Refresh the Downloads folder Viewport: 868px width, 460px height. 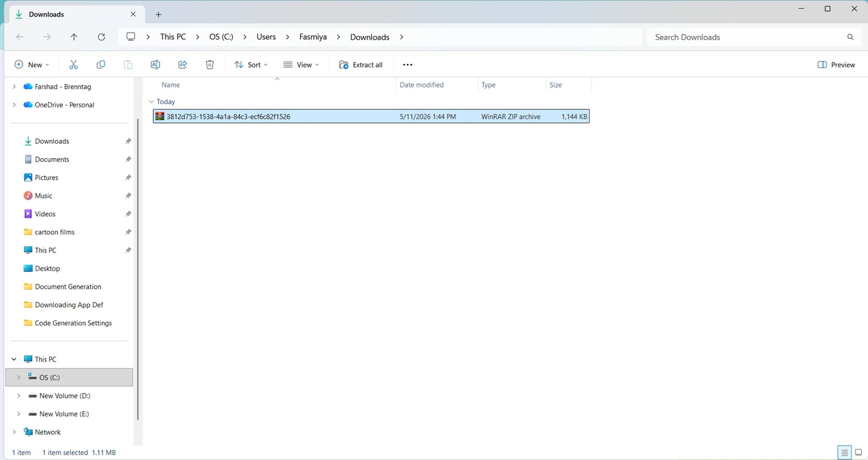(101, 37)
